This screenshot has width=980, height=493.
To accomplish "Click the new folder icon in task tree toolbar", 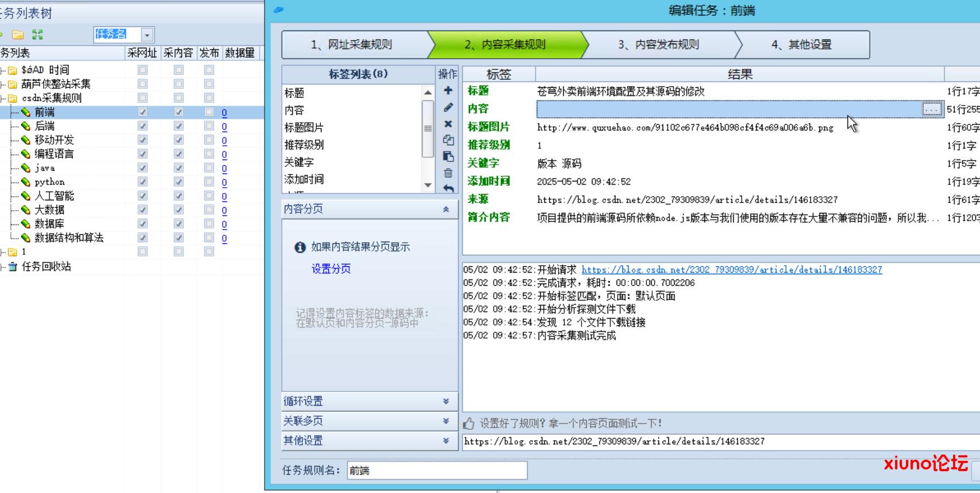I will pyautogui.click(x=18, y=34).
